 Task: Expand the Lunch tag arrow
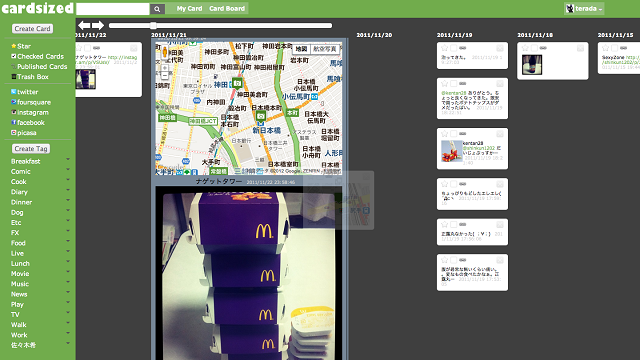[68, 262]
